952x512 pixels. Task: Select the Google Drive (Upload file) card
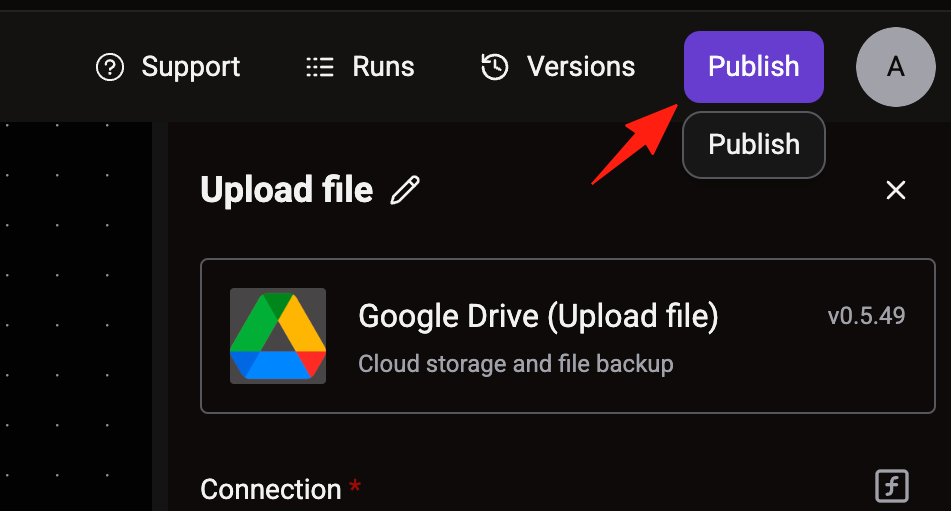[x=568, y=336]
